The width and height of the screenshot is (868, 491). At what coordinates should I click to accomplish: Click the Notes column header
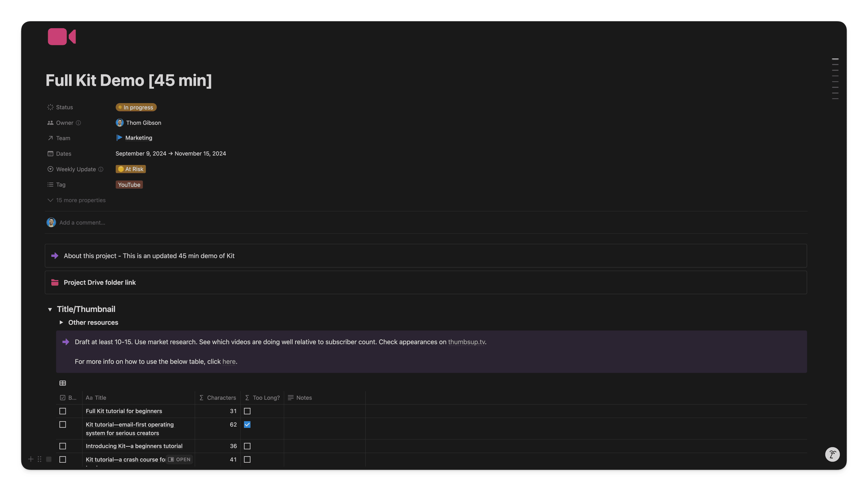coord(324,398)
